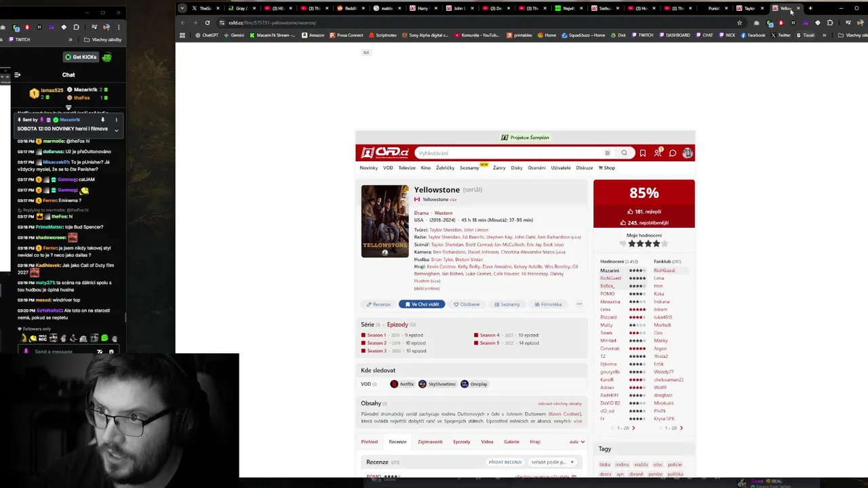Open the friends notifications icon in CSFD header
Image resolution: width=868 pixels, height=488 pixels.
coord(658,153)
